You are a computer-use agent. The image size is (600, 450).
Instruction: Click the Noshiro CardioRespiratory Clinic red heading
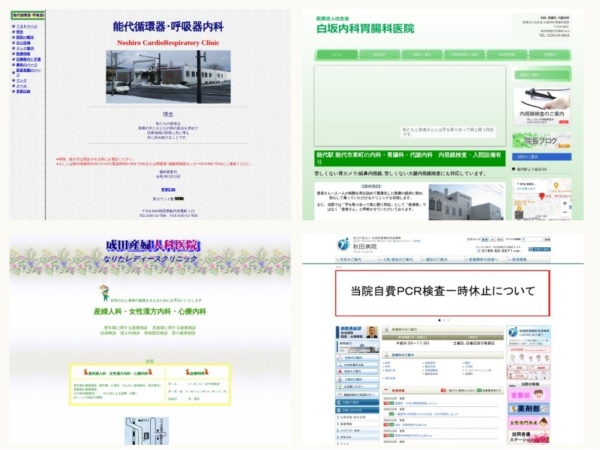point(168,42)
